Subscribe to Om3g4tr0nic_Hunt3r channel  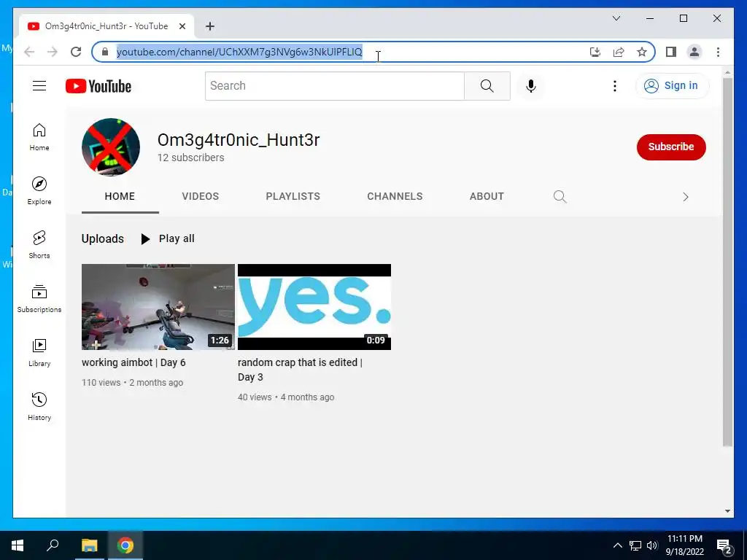point(671,147)
